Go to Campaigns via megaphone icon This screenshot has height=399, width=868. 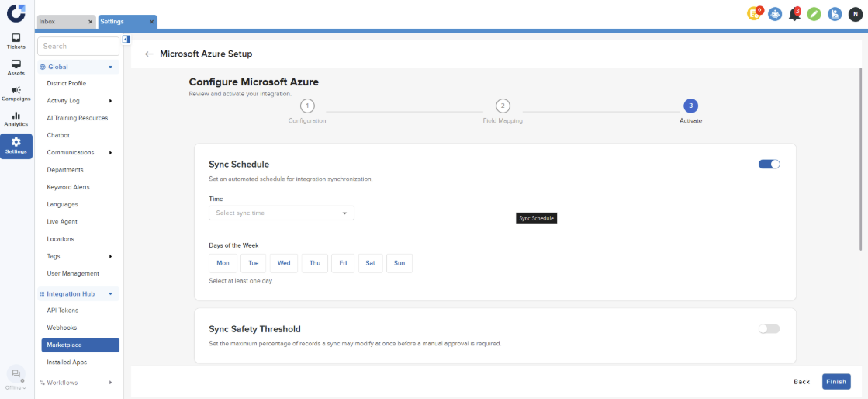[16, 93]
